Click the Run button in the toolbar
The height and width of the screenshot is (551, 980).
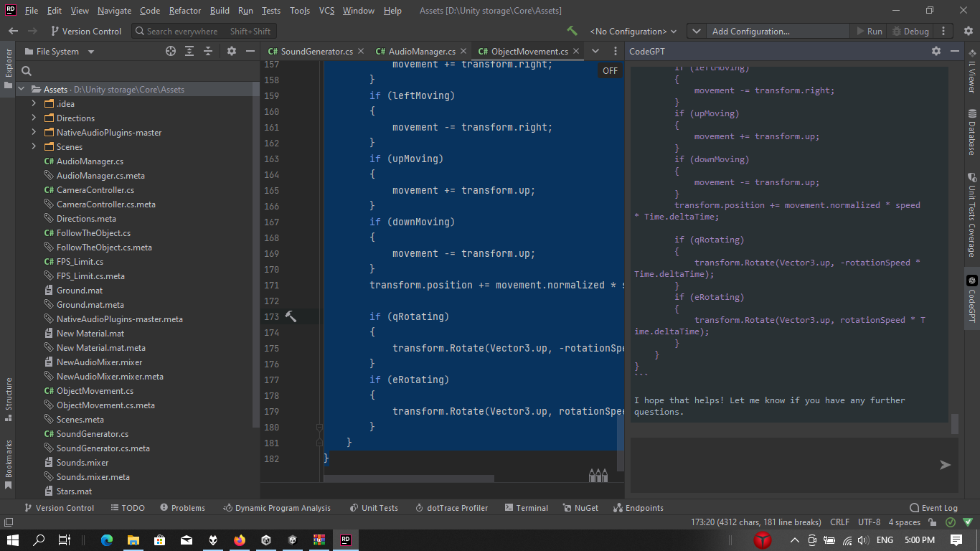870,32
